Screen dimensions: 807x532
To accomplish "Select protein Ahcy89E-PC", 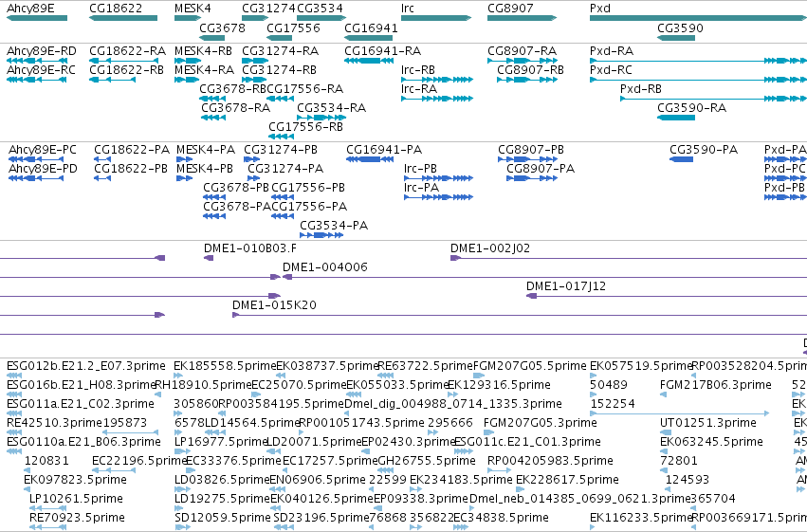I will pos(43,150).
